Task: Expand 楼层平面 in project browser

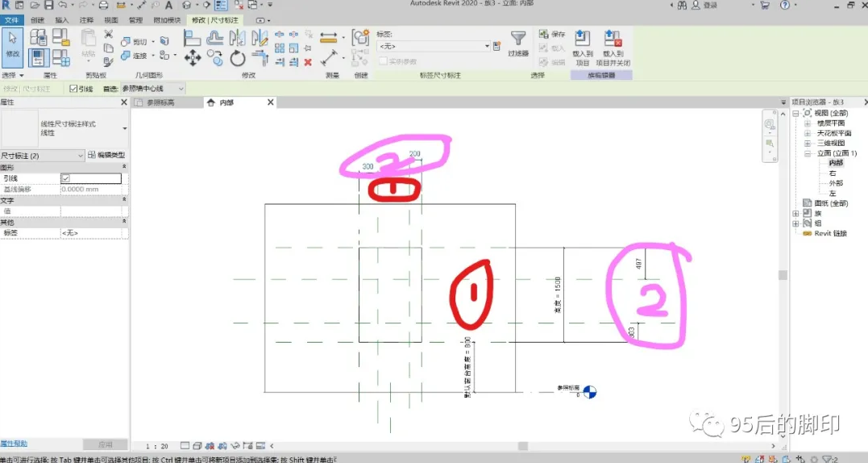Action: point(807,123)
